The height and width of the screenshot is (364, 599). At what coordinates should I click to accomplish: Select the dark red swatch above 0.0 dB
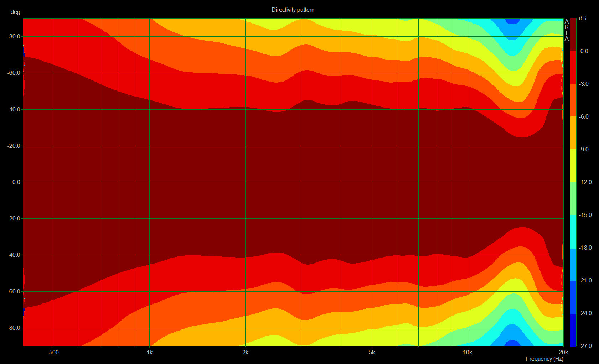(x=573, y=35)
